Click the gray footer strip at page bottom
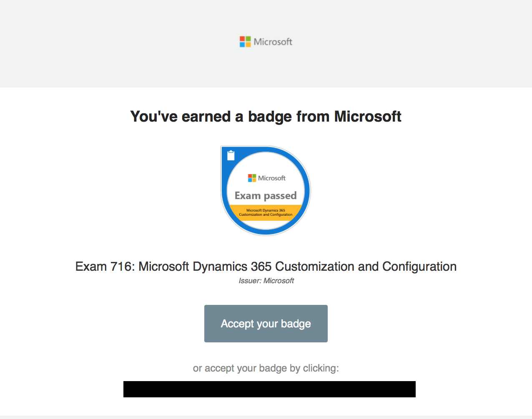Image resolution: width=532 pixels, height=419 pixels. coord(266,417)
